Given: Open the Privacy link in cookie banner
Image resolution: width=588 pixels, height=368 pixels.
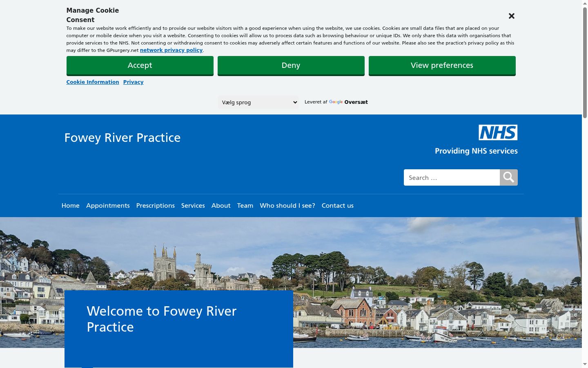Looking at the screenshot, I should pyautogui.click(x=133, y=82).
